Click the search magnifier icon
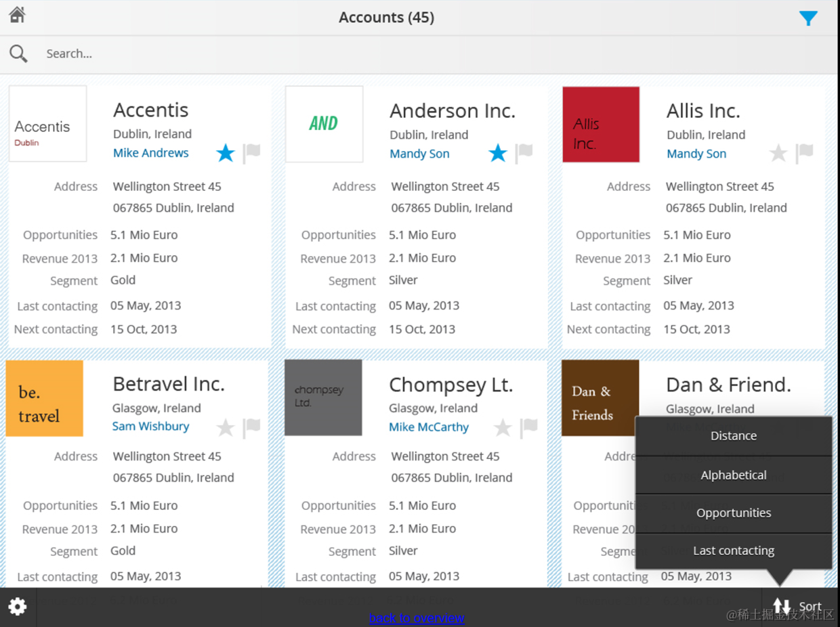 point(18,53)
